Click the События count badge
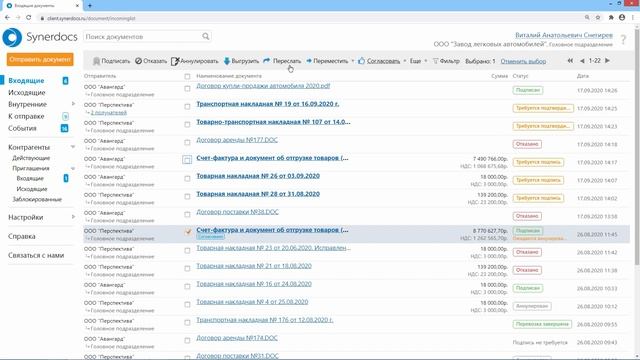Screen dimensions: 640x360 click(64, 128)
